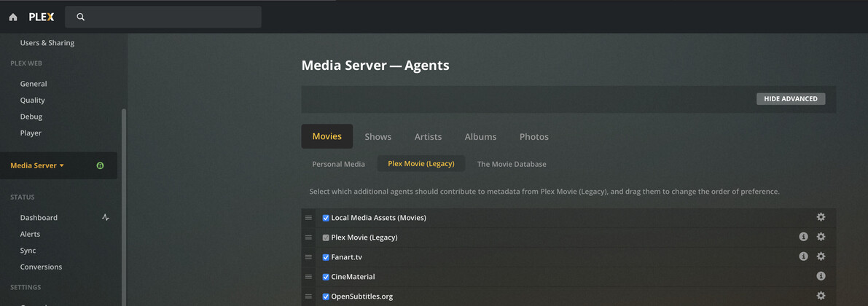
Task: Open General under Plex Web
Action: point(34,84)
